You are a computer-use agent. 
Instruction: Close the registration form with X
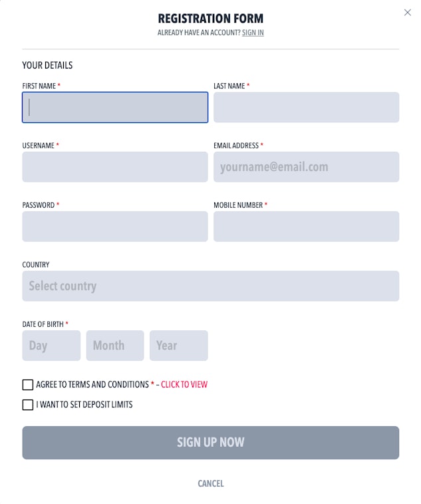point(408,13)
